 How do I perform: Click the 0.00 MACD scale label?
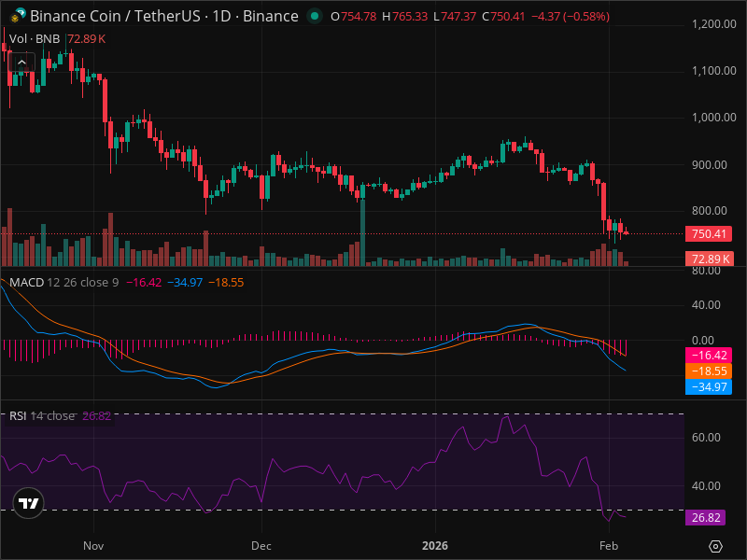coord(703,341)
